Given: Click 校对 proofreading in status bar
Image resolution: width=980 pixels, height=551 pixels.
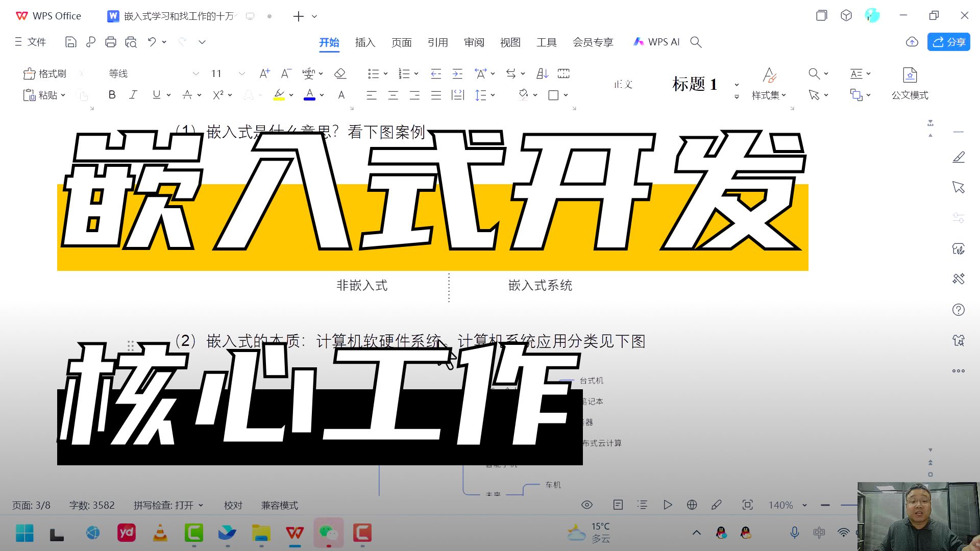Looking at the screenshot, I should 233,506.
